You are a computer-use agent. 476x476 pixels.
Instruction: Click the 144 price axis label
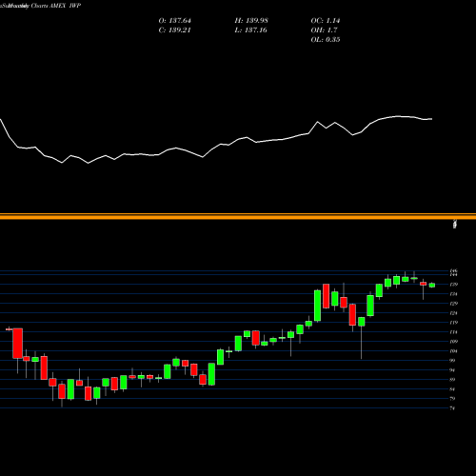click(454, 275)
